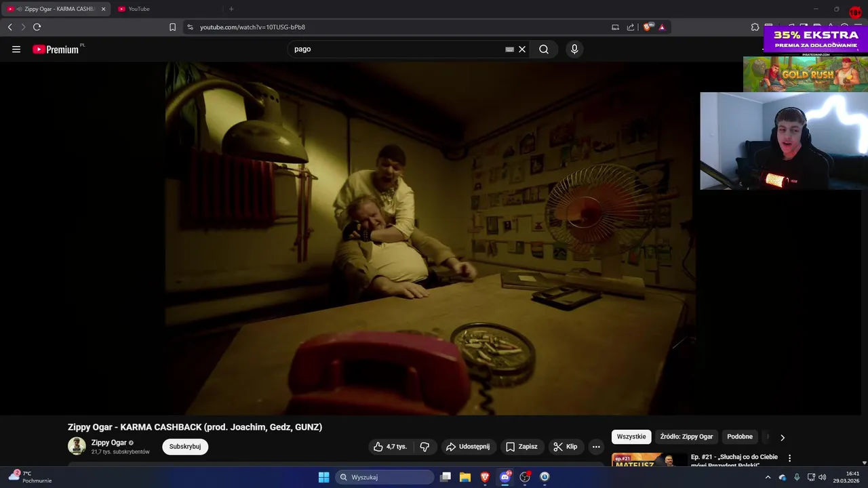
Task: Open weather widget 7°C Pochmurnie
Action: pos(31,477)
